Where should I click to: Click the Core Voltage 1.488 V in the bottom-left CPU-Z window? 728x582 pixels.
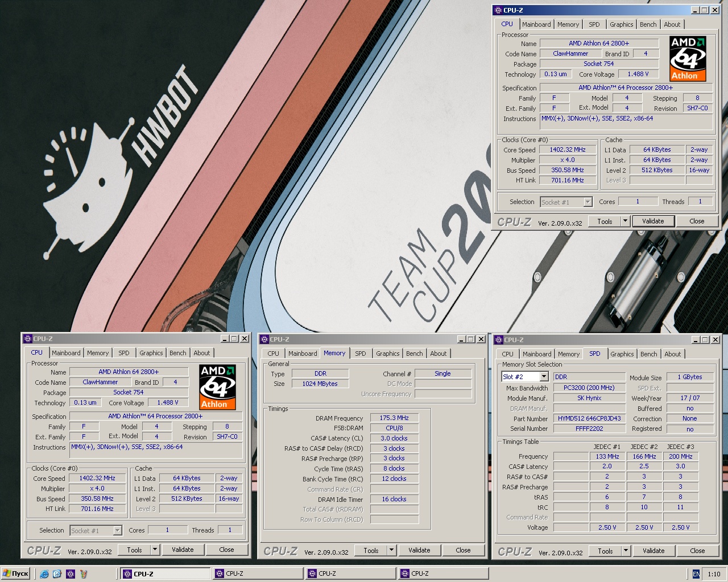(x=168, y=402)
